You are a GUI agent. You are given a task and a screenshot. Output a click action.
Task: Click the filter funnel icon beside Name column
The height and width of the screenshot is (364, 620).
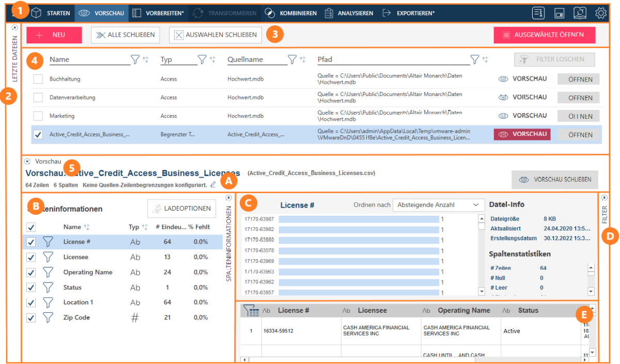tap(135, 60)
